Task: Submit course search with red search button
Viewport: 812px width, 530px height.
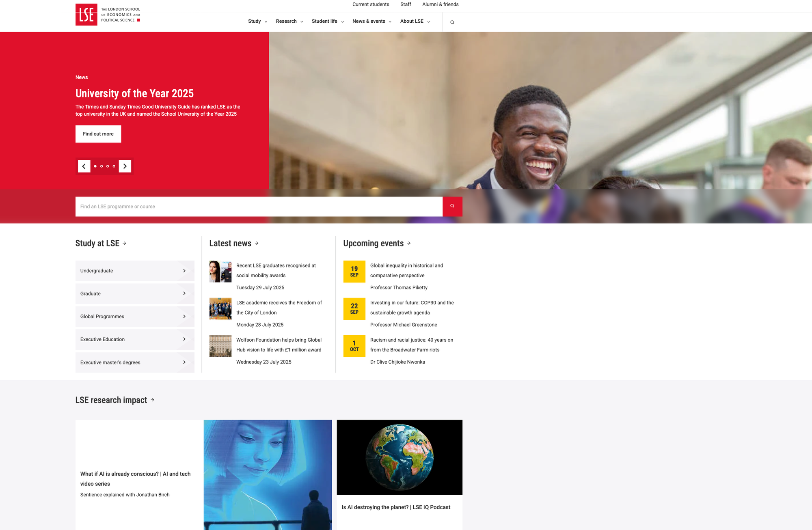Action: click(451, 206)
